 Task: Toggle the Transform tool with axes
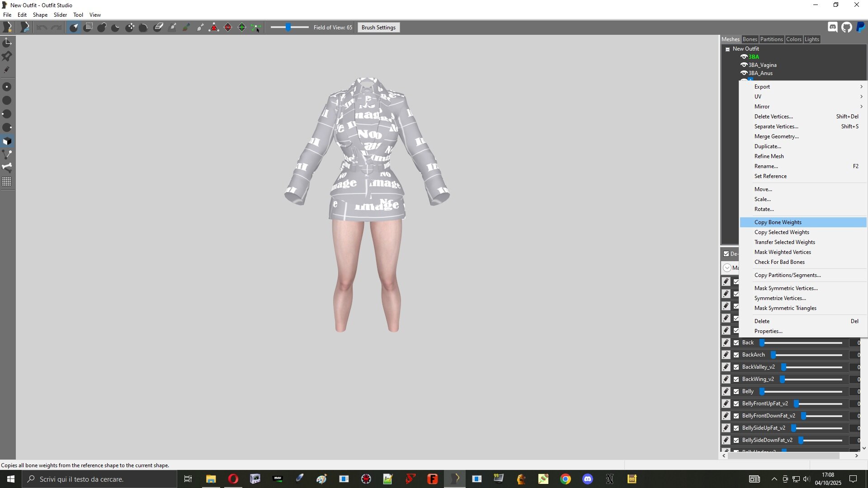(x=7, y=42)
